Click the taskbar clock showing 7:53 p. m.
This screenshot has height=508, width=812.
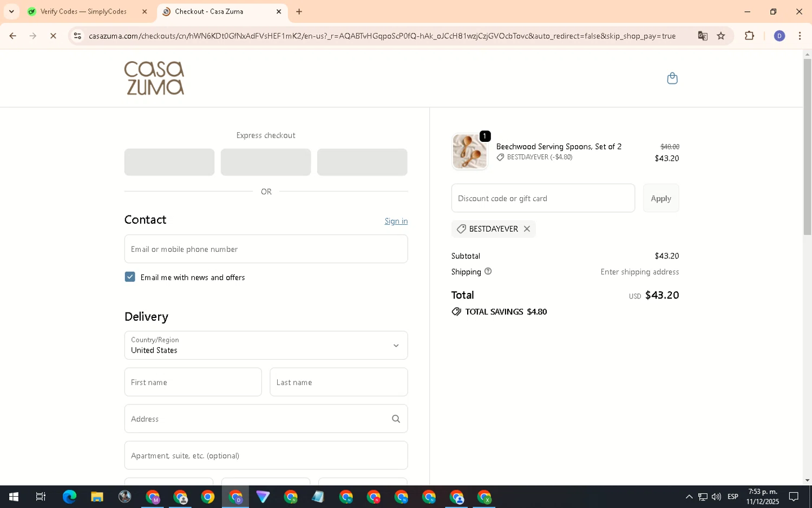tap(763, 497)
